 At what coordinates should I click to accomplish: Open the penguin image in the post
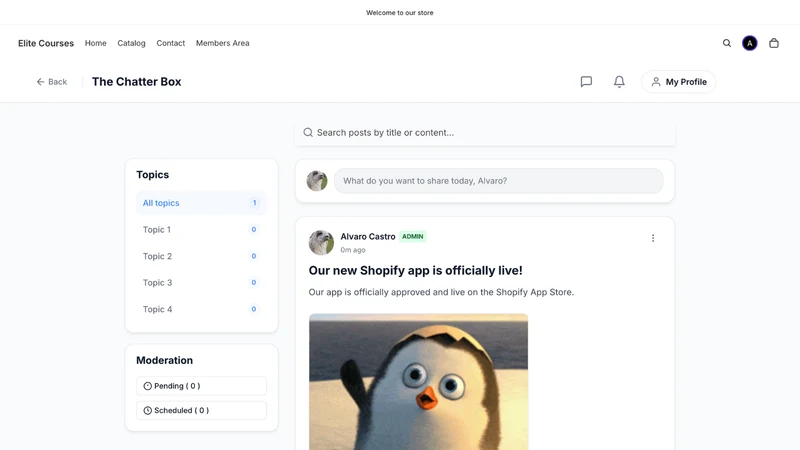click(418, 382)
